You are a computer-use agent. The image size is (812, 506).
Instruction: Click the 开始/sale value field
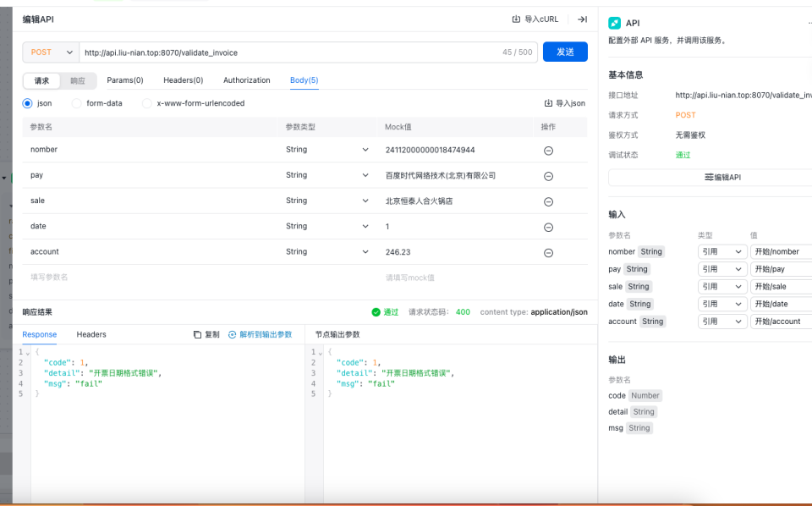pos(781,286)
